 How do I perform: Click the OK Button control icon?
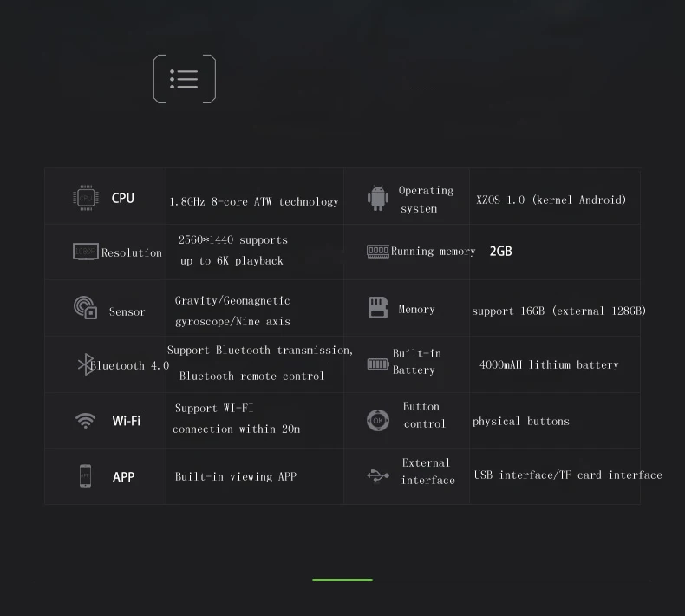click(x=378, y=421)
